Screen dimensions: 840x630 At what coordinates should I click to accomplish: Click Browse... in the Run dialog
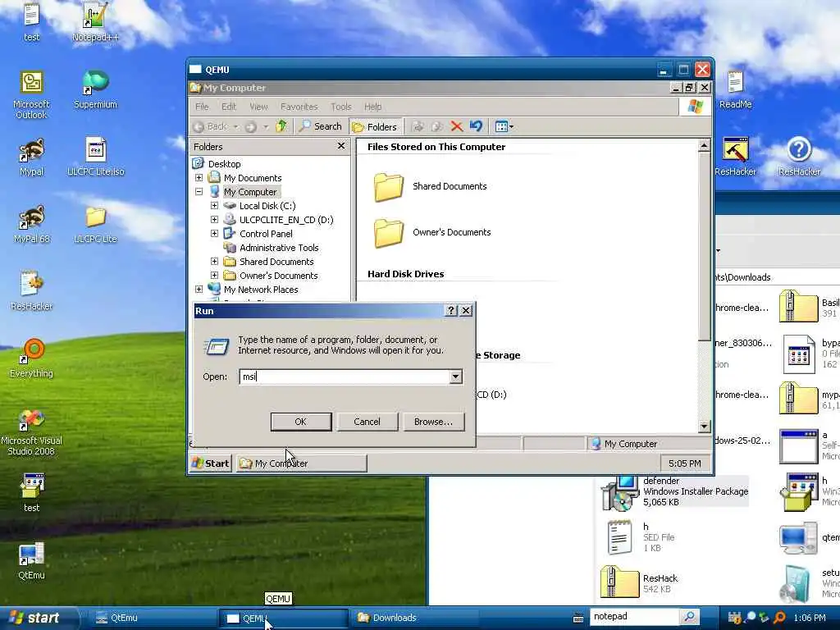(x=433, y=422)
